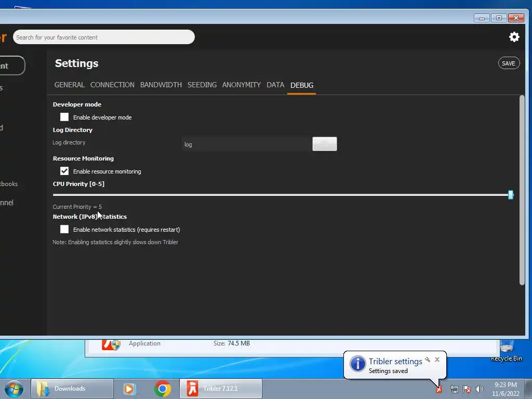The image size is (532, 399).
Task: Open the Recycle Bin on desktop
Action: [507, 351]
